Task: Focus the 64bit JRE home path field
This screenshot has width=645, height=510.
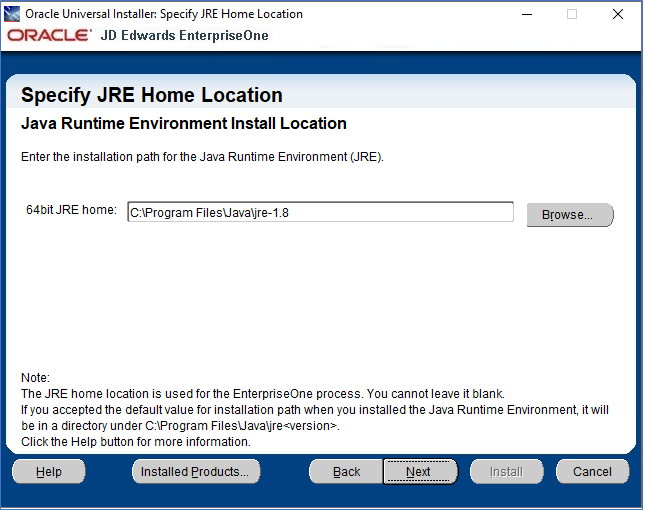Action: pyautogui.click(x=320, y=212)
